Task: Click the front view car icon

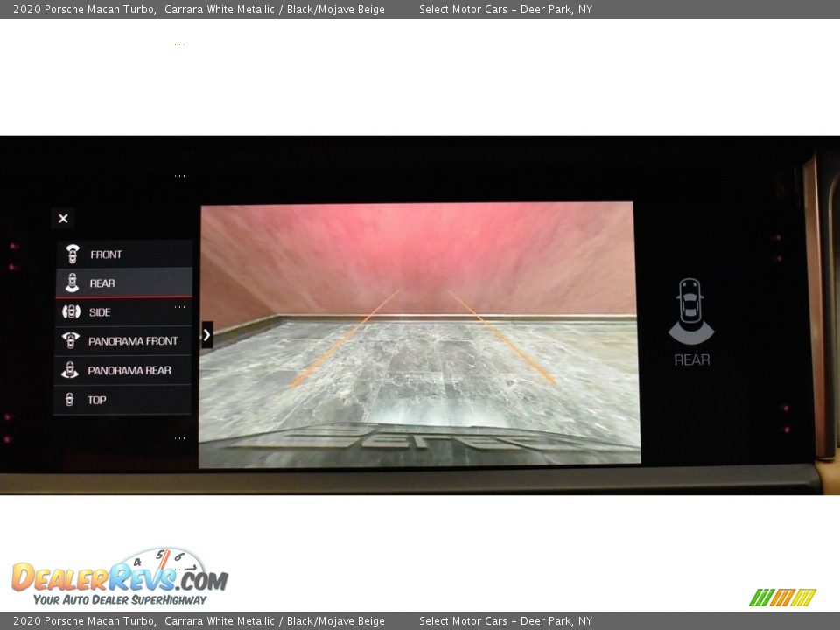Action: [x=73, y=254]
